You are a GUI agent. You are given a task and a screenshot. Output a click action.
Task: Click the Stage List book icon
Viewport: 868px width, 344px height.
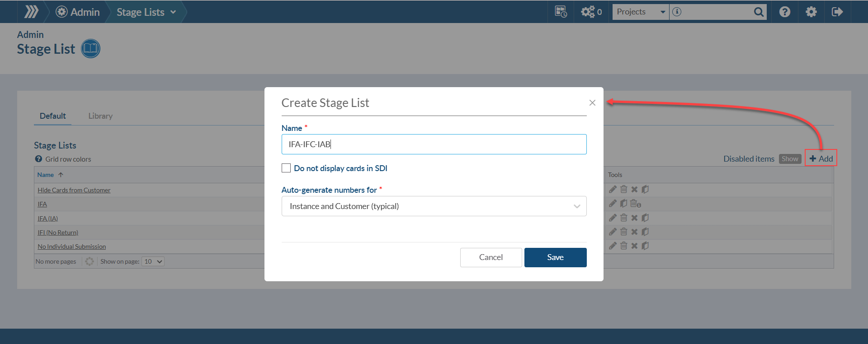point(90,49)
